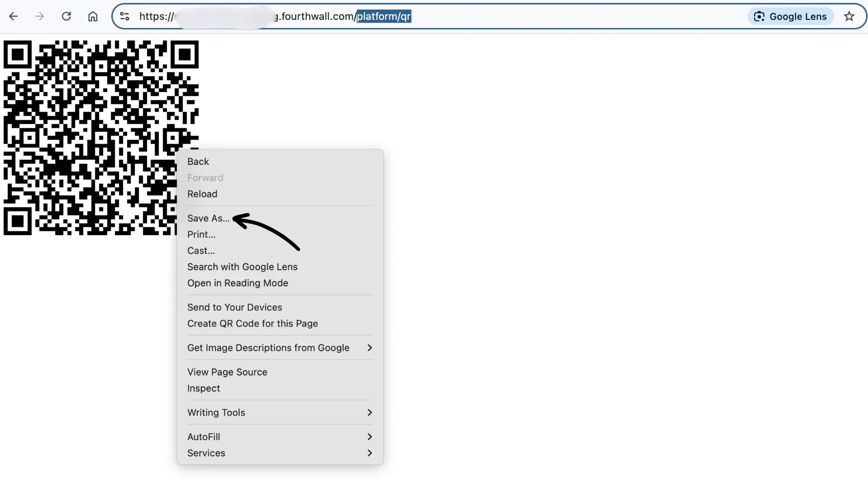Expand the Services submenu
Screen dimensions: 868x488
click(x=369, y=453)
